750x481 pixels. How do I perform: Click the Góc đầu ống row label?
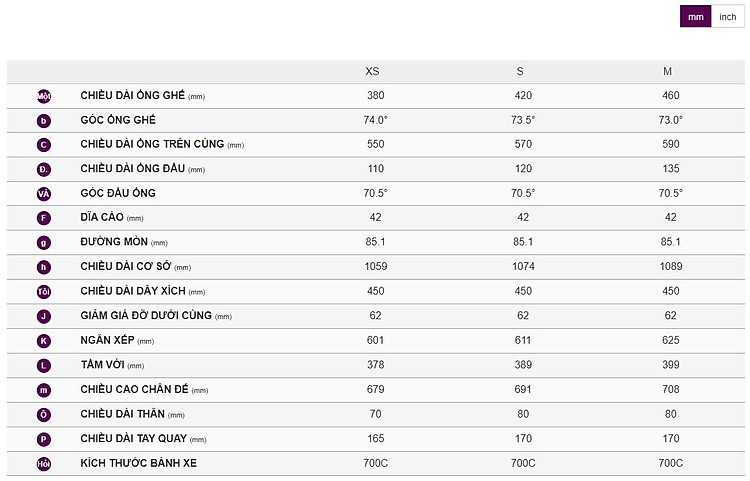(118, 193)
